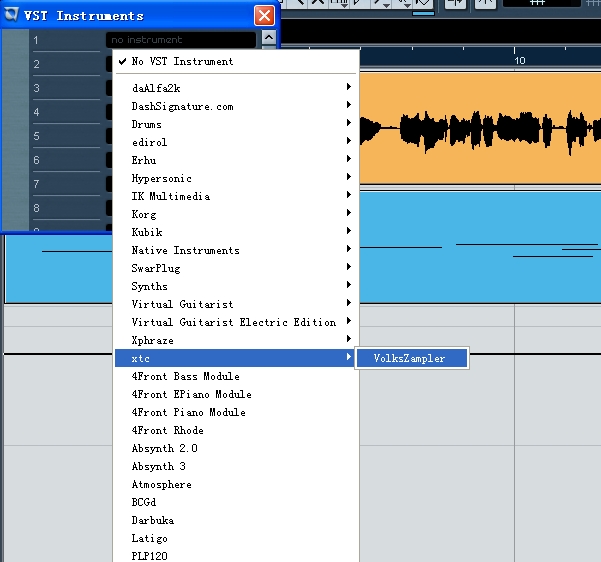Screen dimensions: 601x562
Task: Open the Synths menu entry
Action: (236, 286)
